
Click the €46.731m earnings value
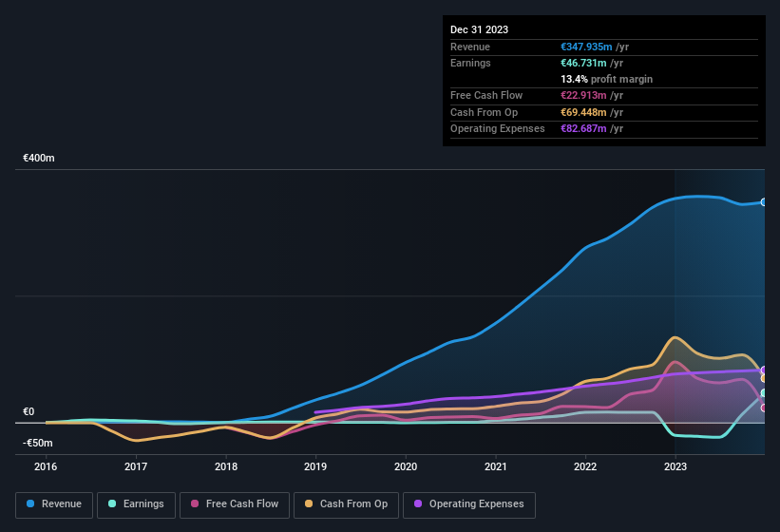point(583,63)
